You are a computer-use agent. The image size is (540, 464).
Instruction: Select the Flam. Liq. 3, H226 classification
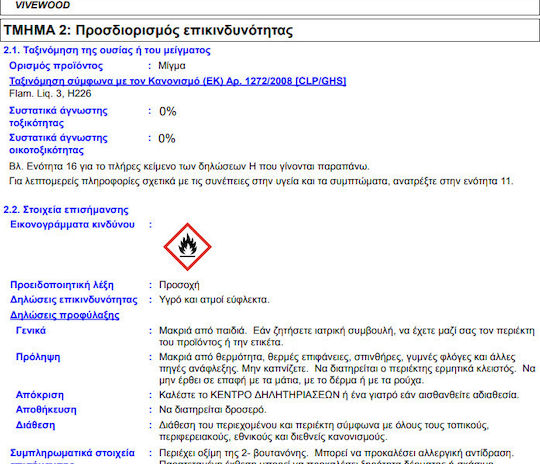tap(50, 93)
